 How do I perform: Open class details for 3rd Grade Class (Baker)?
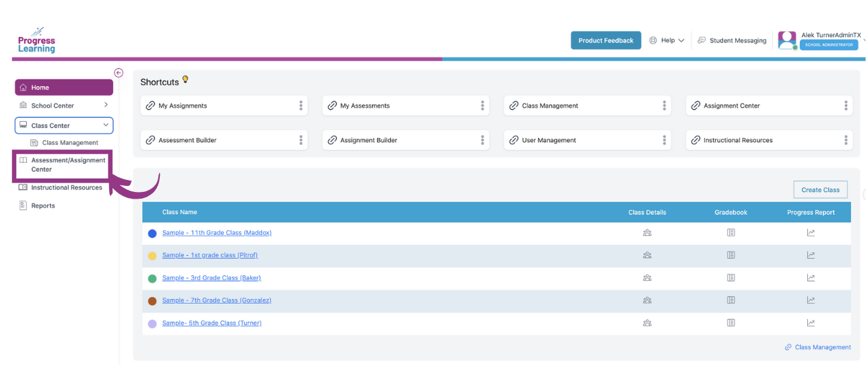coord(647,278)
